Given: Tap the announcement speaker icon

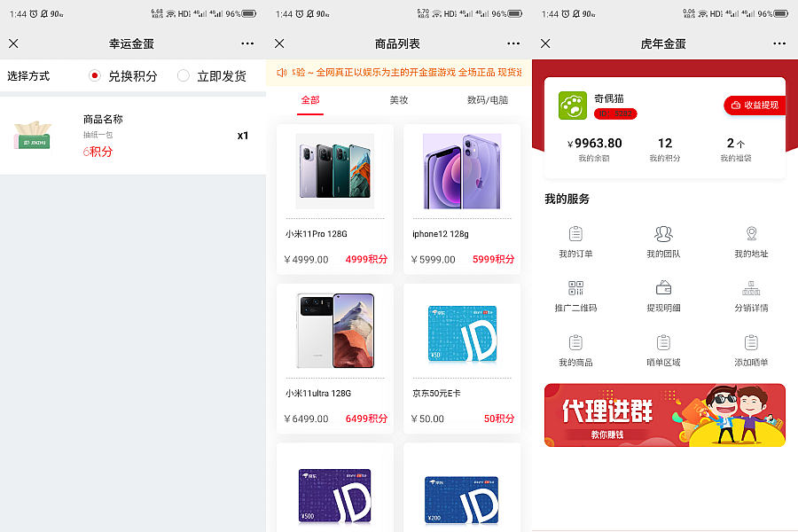Looking at the screenshot, I should pos(282,73).
